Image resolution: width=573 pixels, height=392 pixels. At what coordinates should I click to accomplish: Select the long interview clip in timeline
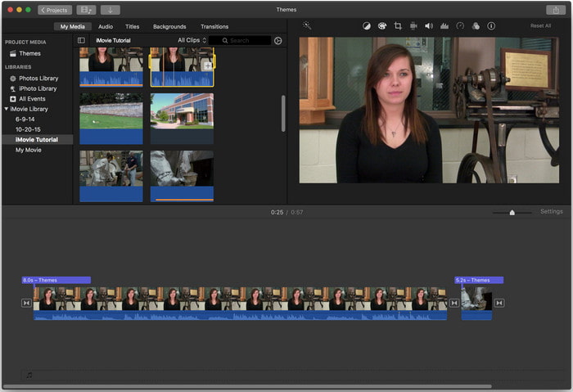click(x=240, y=304)
